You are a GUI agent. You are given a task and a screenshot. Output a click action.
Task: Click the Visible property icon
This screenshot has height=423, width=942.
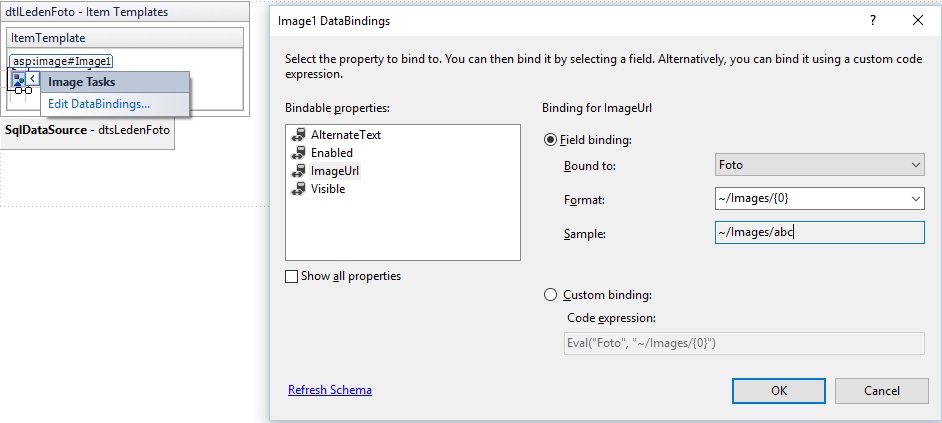pos(298,189)
